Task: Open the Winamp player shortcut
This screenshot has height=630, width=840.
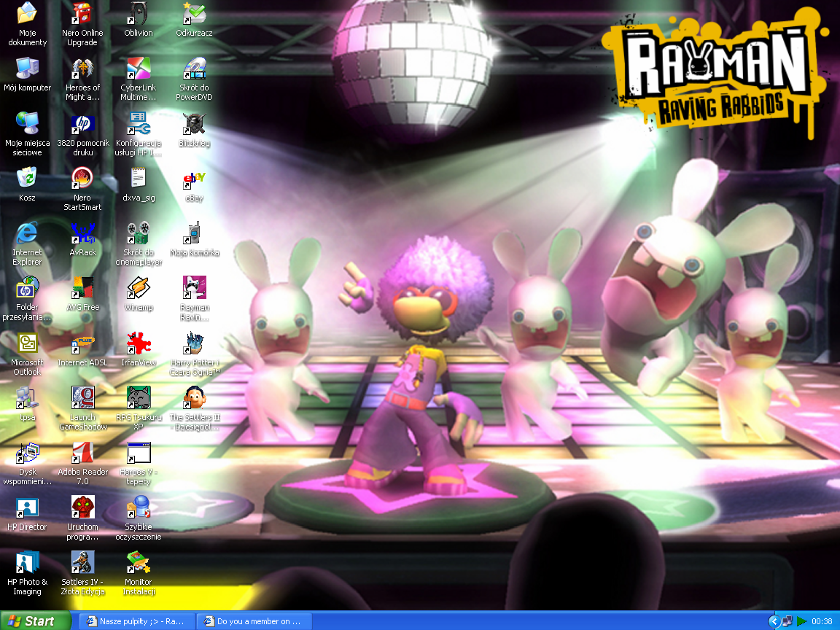Action: click(x=139, y=288)
